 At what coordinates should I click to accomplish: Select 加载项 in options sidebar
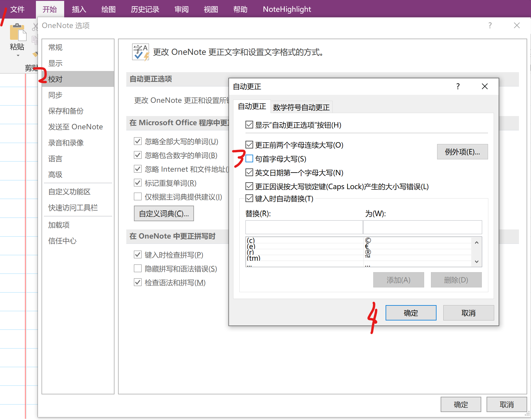[x=78, y=225]
